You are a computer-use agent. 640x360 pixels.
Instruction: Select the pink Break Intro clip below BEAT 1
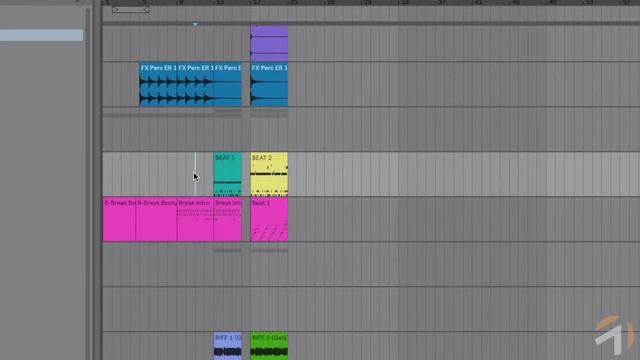tap(227, 220)
